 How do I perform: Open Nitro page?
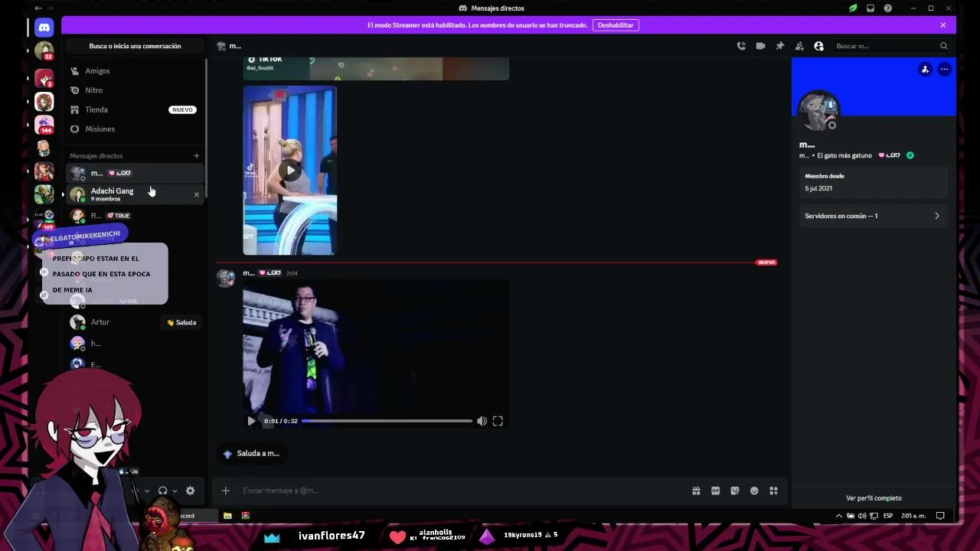click(135, 90)
